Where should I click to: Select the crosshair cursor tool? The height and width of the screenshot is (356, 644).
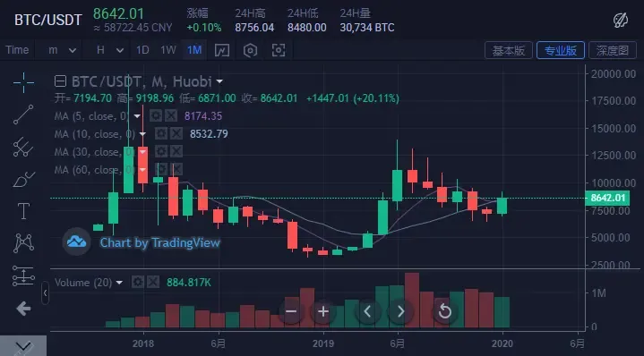23,82
